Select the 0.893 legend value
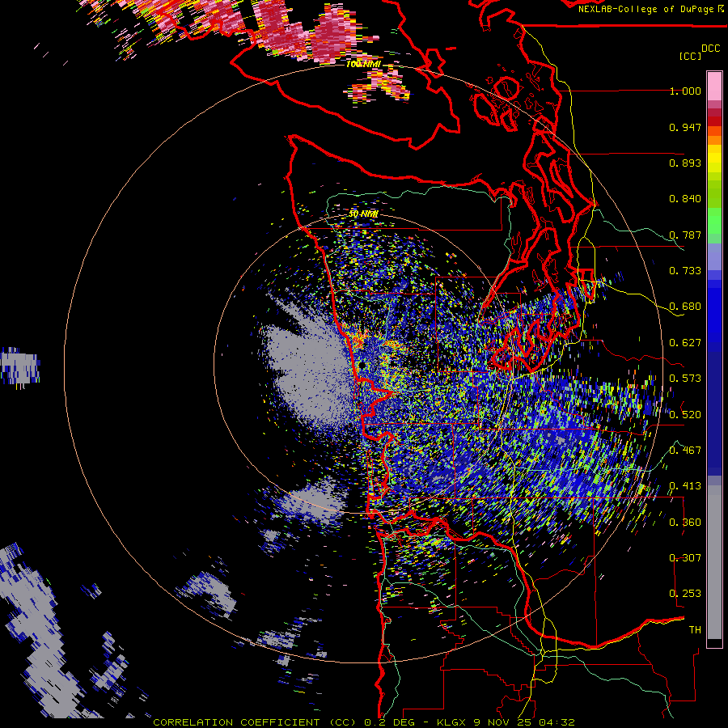Image resolution: width=728 pixels, height=728 pixels. coord(685,163)
